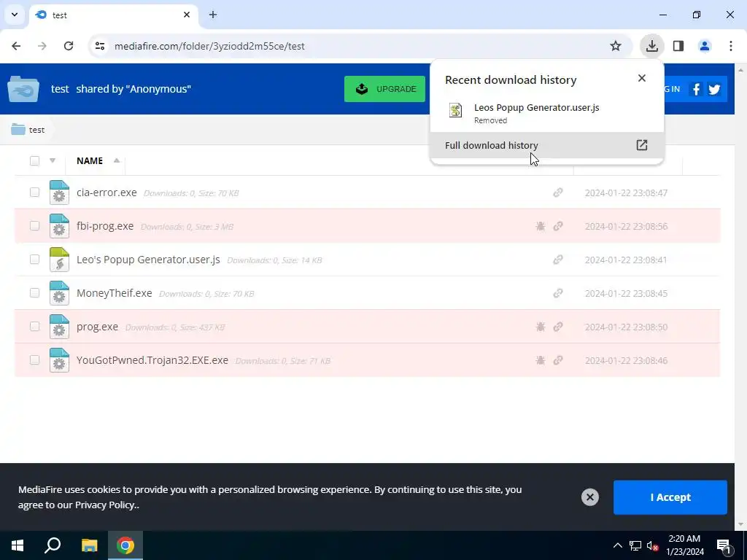Open Chrome downloads icon in toolbar

pos(651,46)
